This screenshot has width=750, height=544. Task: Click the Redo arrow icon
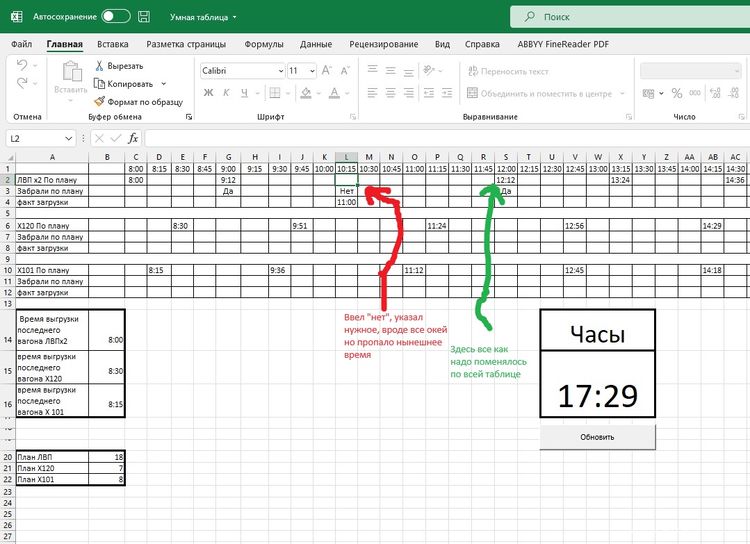pyautogui.click(x=22, y=83)
